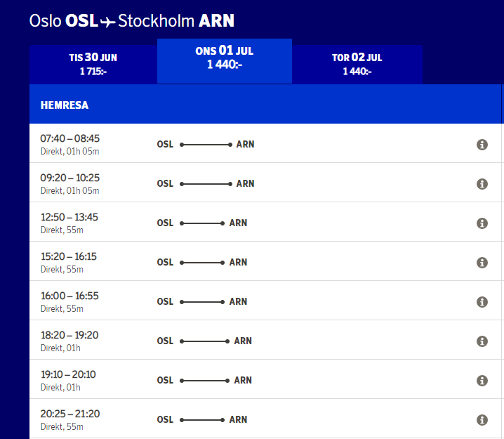Open info icon for 16:00 – 16:55 flight
This screenshot has width=504, height=439.
(x=482, y=302)
